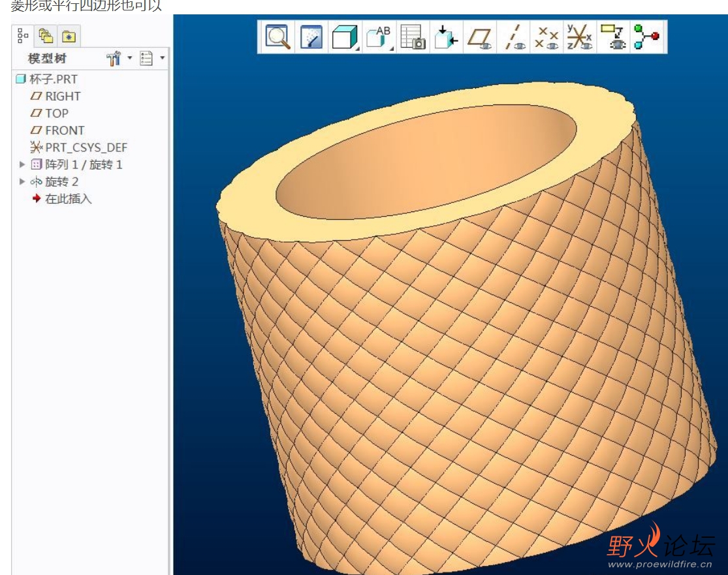The height and width of the screenshot is (575, 728).
Task: Click the Refit zoom magnifier icon
Action: 279,37
